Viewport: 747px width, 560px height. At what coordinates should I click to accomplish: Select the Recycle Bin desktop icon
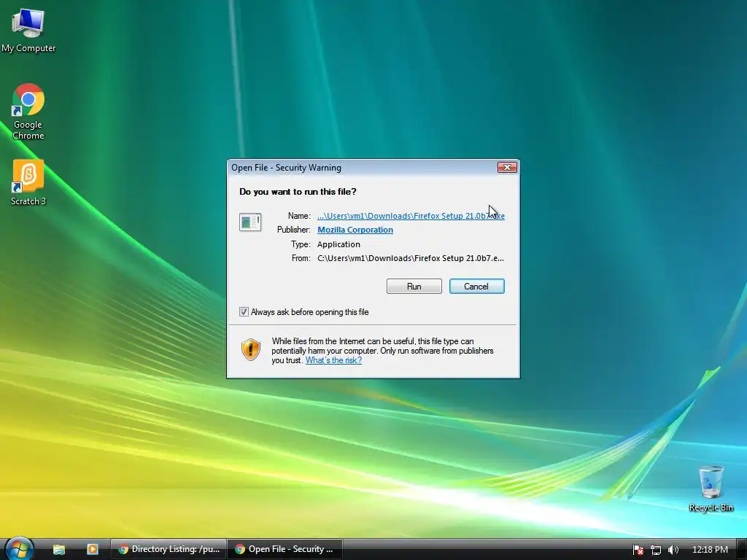point(711,488)
